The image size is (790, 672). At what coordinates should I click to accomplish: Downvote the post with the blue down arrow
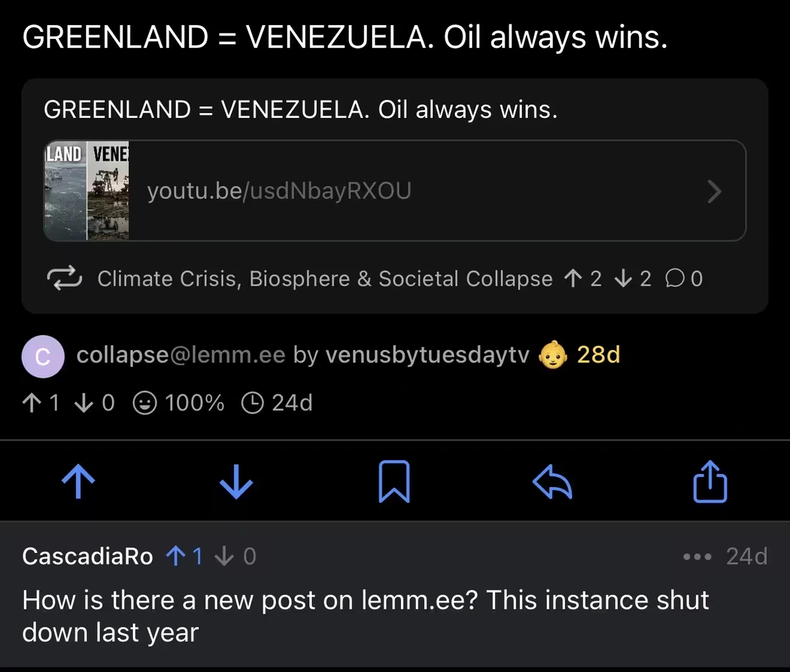click(x=236, y=482)
